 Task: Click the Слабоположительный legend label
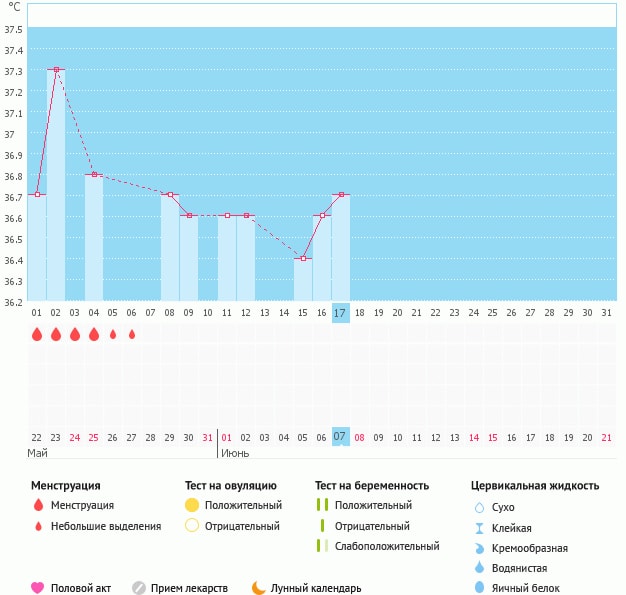coord(387,546)
